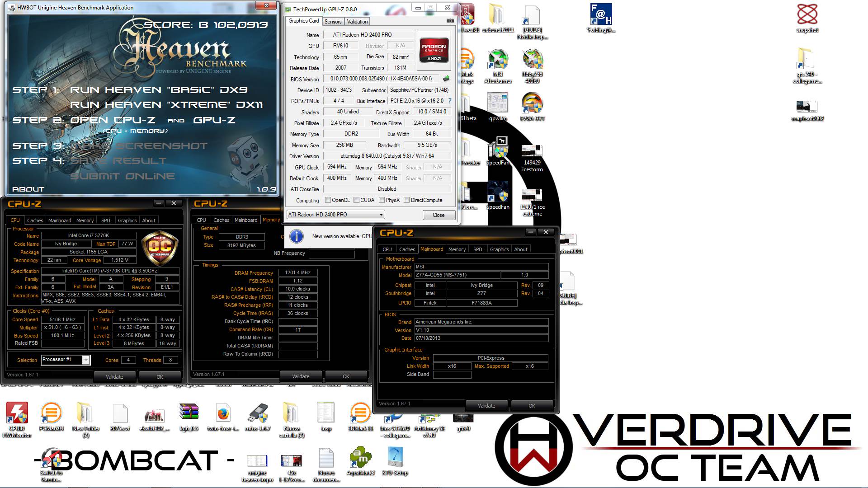Open the CPUID HWMonitor desktop shortcut
The width and height of the screenshot is (868, 488).
point(17,420)
